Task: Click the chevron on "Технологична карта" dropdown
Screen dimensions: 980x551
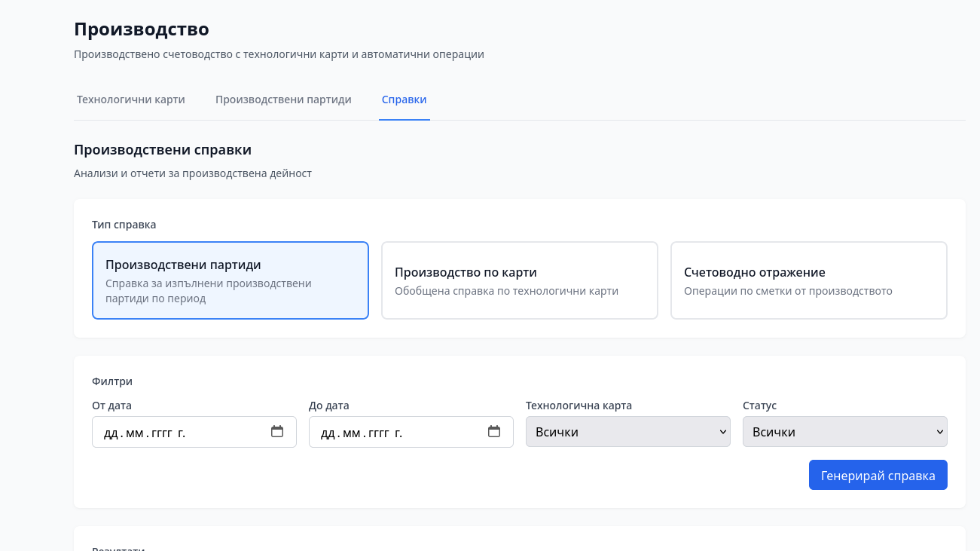Action: tap(721, 431)
